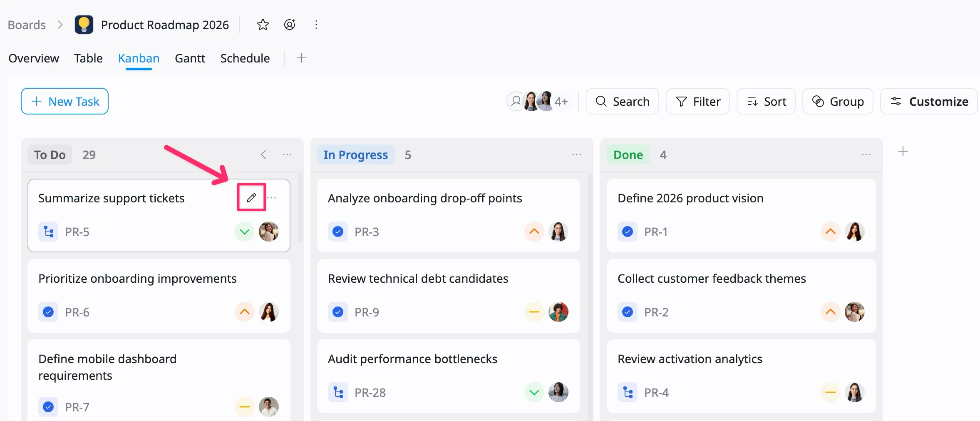This screenshot has height=421, width=980.
Task: Open the Collect customer feedback themes card
Action: (742, 296)
